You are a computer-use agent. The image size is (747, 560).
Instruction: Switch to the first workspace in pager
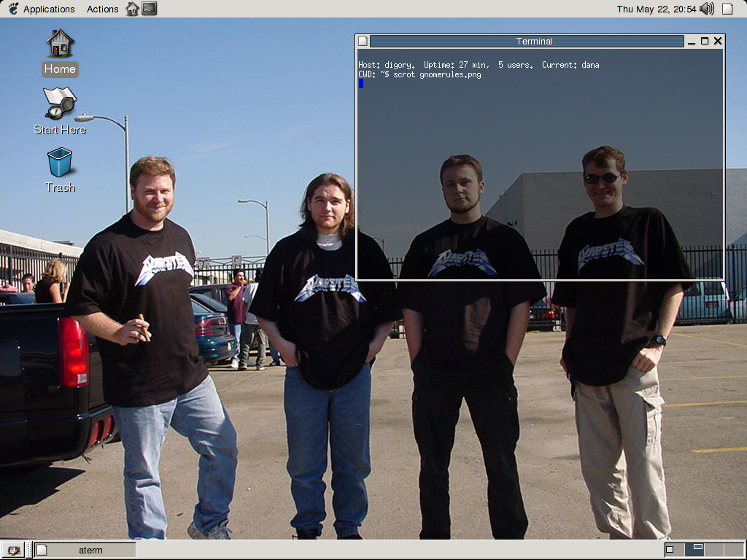[674, 550]
